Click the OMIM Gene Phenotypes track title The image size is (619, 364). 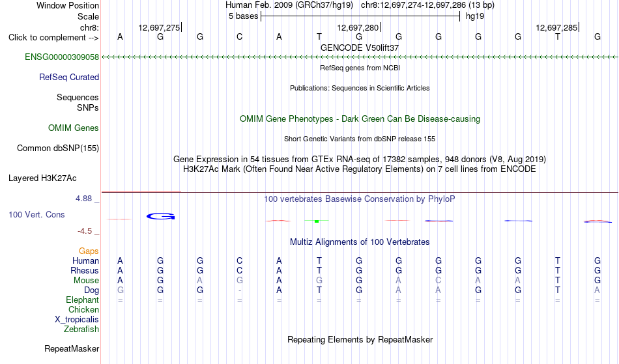click(x=360, y=119)
